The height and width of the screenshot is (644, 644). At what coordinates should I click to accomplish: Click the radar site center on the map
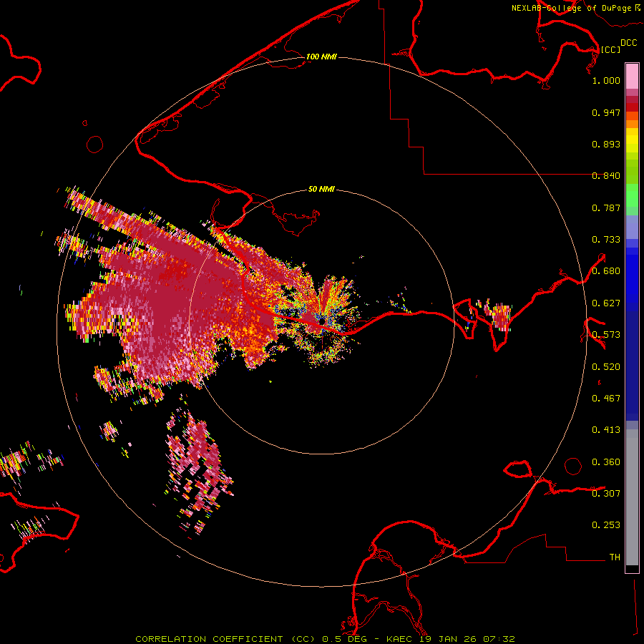pos(322,321)
